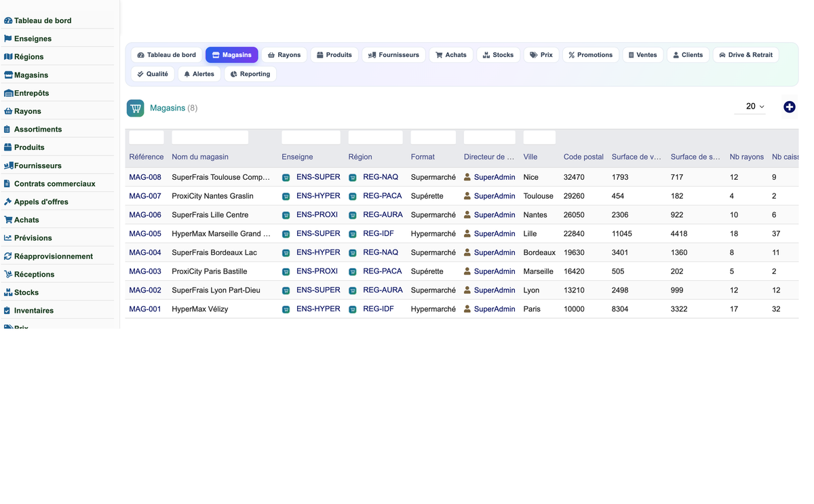
Task: Click the Référence filter input field
Action: click(x=147, y=137)
